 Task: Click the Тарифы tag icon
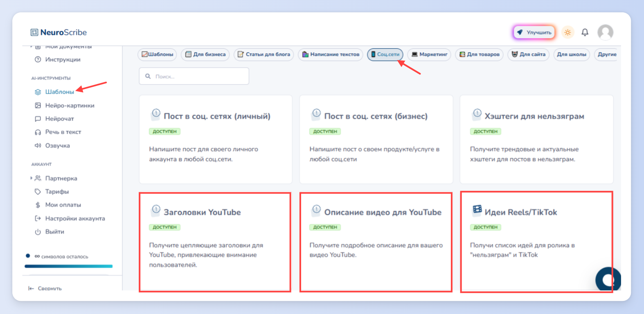pos(38,192)
